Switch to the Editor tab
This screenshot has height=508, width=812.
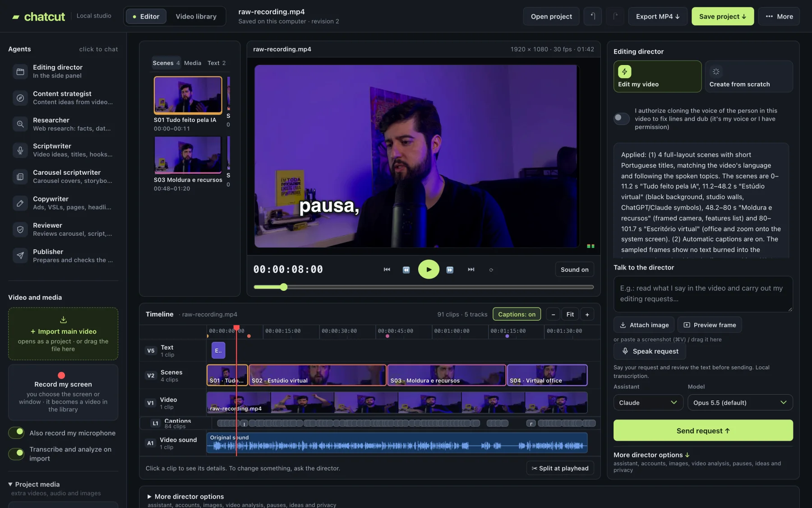[x=146, y=16]
